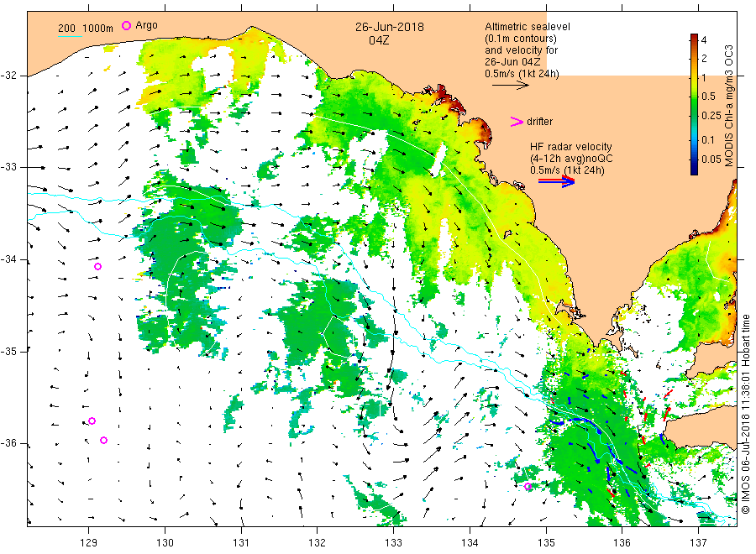Image resolution: width=756 pixels, height=554 pixels.
Task: Click the red and blue HF radar arrow
Action: coord(557,181)
